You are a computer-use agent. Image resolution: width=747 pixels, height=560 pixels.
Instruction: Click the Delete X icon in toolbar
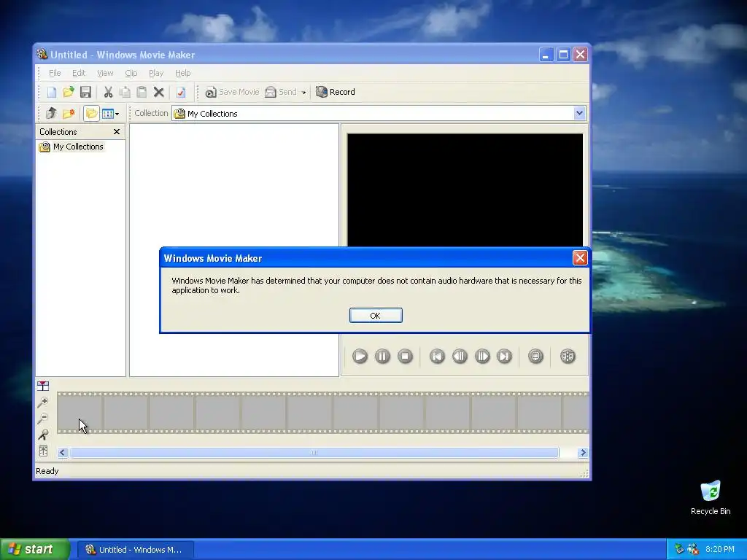pos(158,92)
